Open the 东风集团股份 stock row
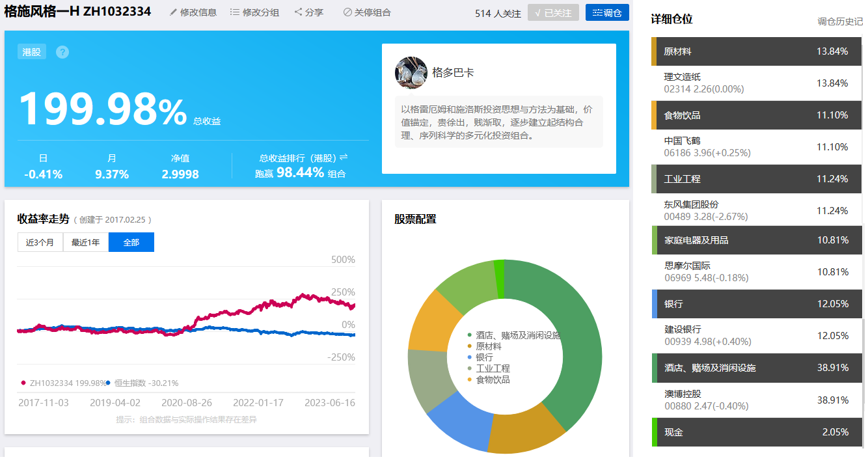868x468 pixels. click(756, 210)
